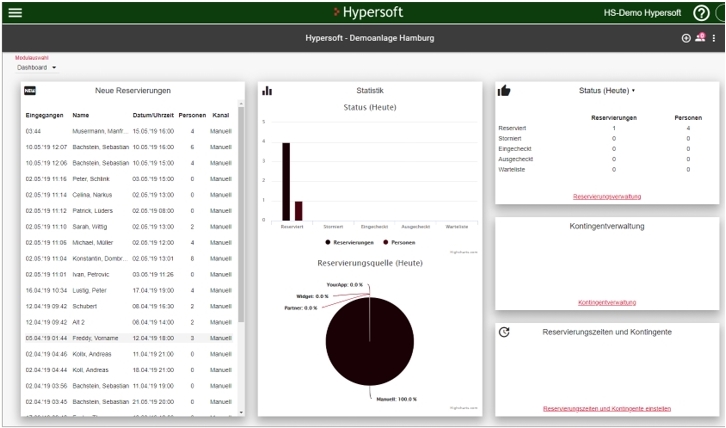Viewport: 726px width, 428px height.
Task: Sort by the Name column header
Action: 81,115
